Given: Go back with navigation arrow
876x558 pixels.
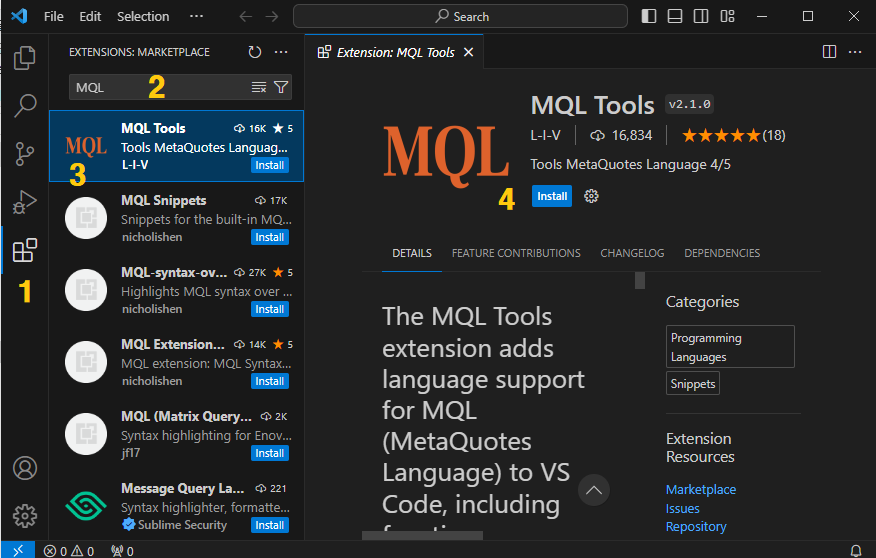Looking at the screenshot, I should tap(245, 17).
